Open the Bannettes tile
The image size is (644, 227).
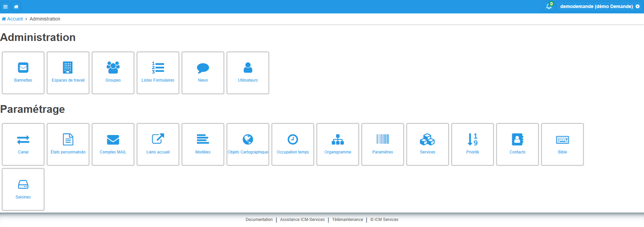(x=23, y=73)
